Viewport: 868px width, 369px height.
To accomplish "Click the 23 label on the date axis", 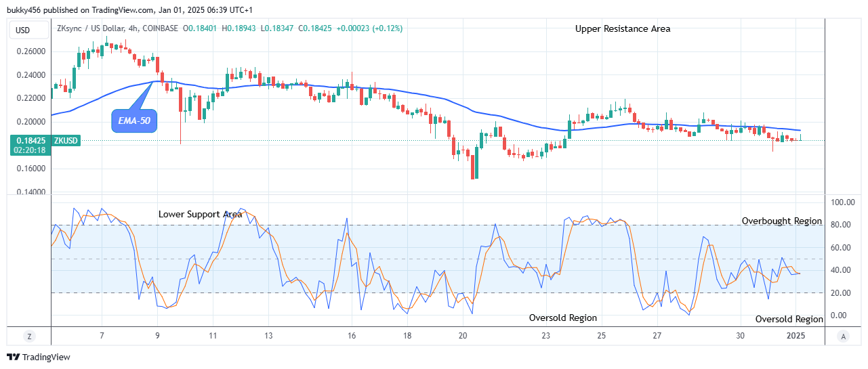I will click(546, 336).
